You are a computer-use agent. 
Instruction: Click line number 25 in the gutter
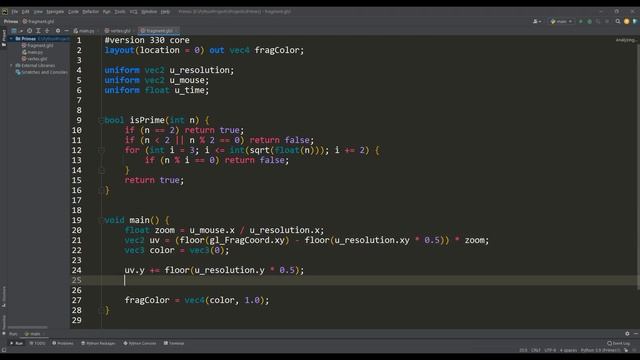click(x=77, y=280)
